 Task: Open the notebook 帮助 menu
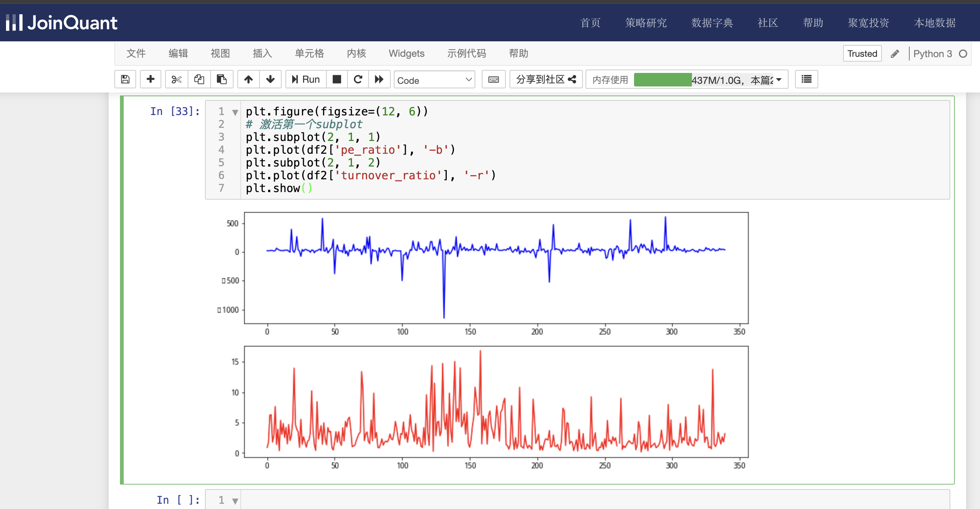click(x=519, y=53)
